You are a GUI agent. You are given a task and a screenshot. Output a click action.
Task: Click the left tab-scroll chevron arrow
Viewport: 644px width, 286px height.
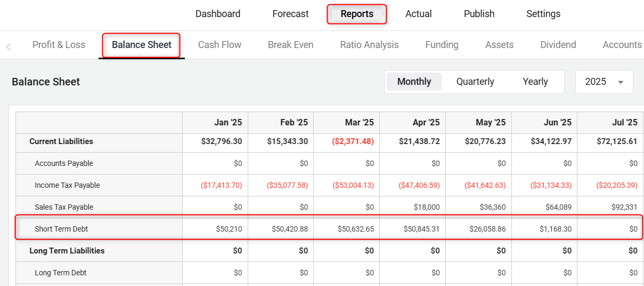9,47
